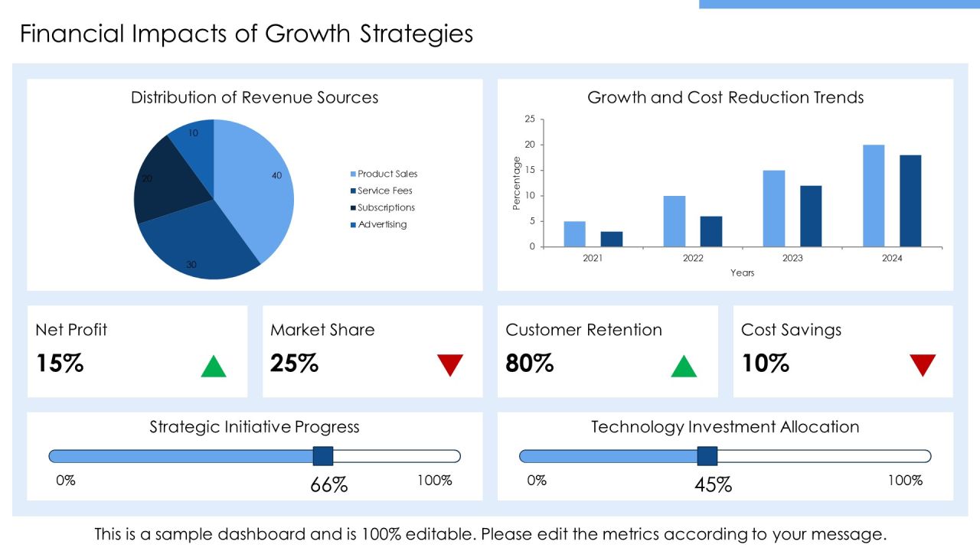Select the 80% Customer Retention value
This screenshot has width=980, height=551.
[530, 364]
